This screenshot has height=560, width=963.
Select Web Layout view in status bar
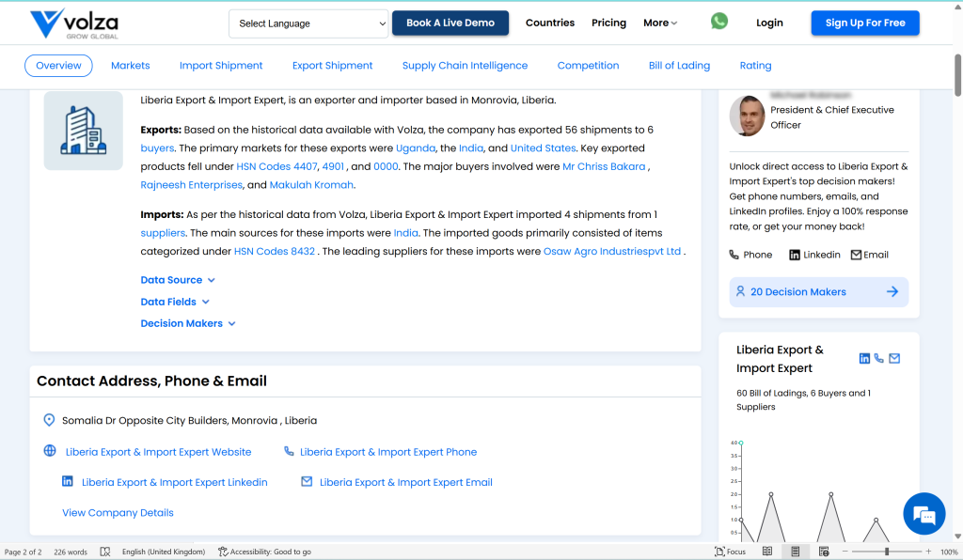[x=824, y=552]
